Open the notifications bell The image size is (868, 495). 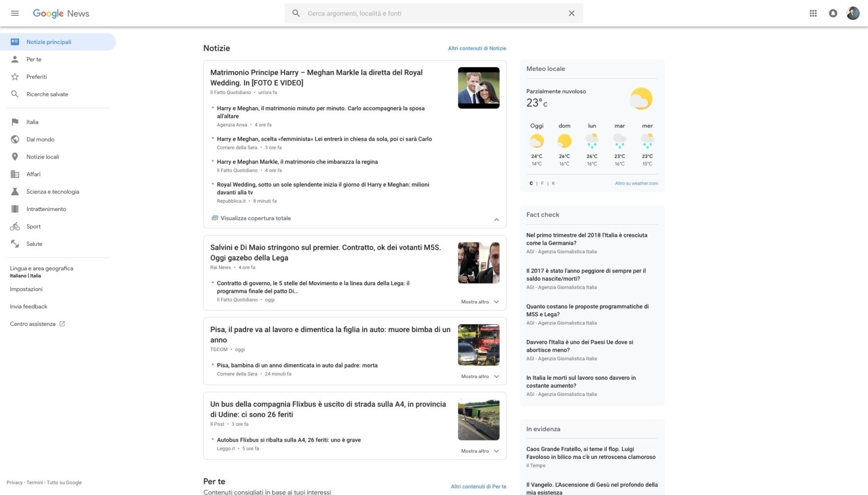[833, 13]
